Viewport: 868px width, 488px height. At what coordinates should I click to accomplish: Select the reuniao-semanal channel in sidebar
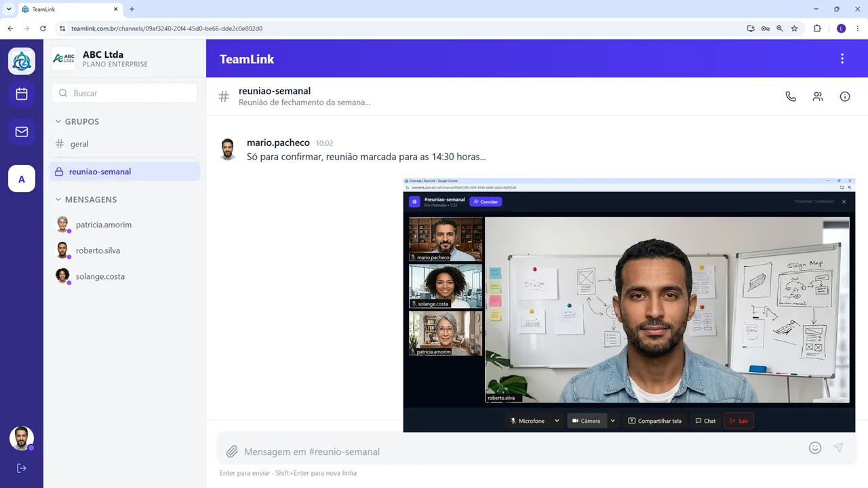tap(125, 172)
